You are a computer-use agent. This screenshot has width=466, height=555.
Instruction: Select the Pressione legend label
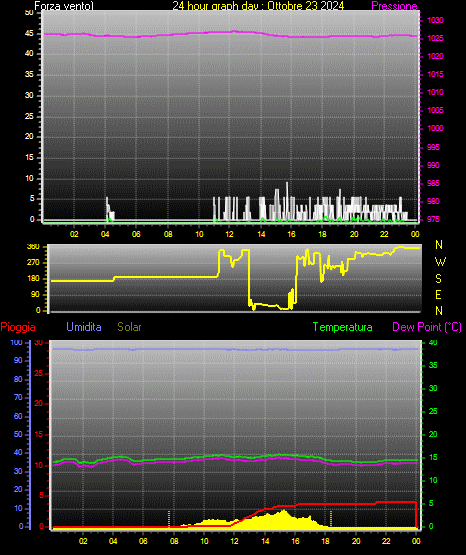(394, 6)
